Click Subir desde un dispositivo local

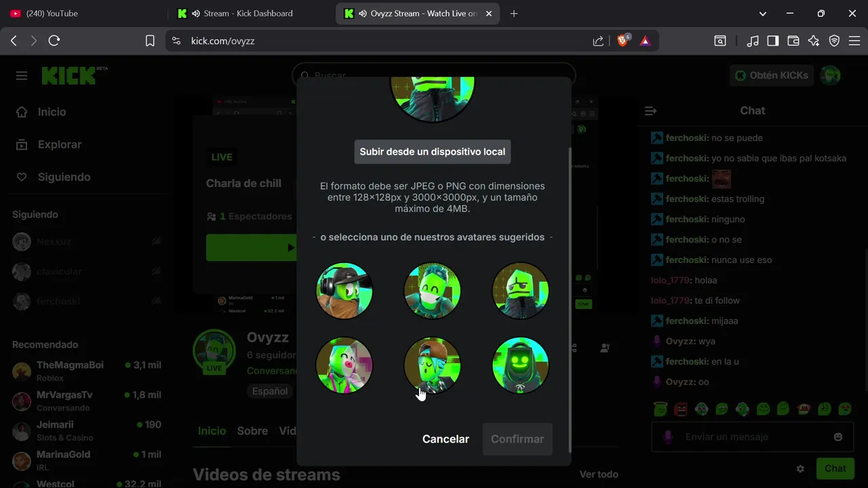(433, 152)
